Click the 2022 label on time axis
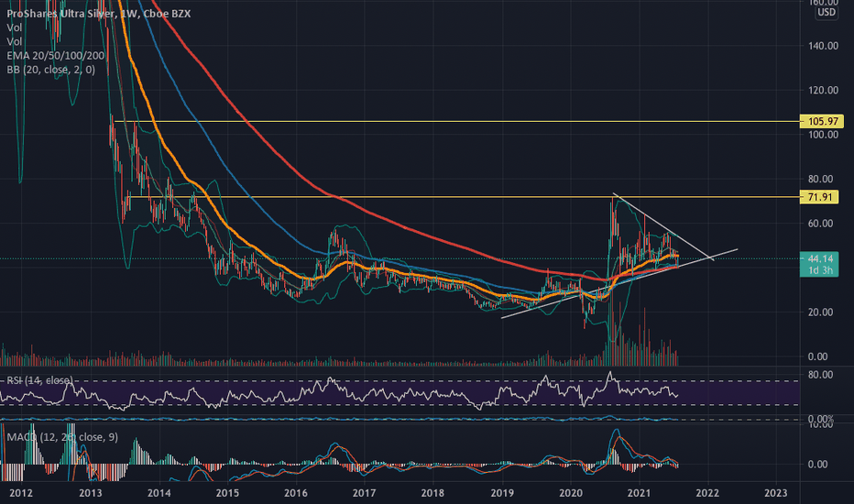Viewport: 854px width, 504px height. 707,493
